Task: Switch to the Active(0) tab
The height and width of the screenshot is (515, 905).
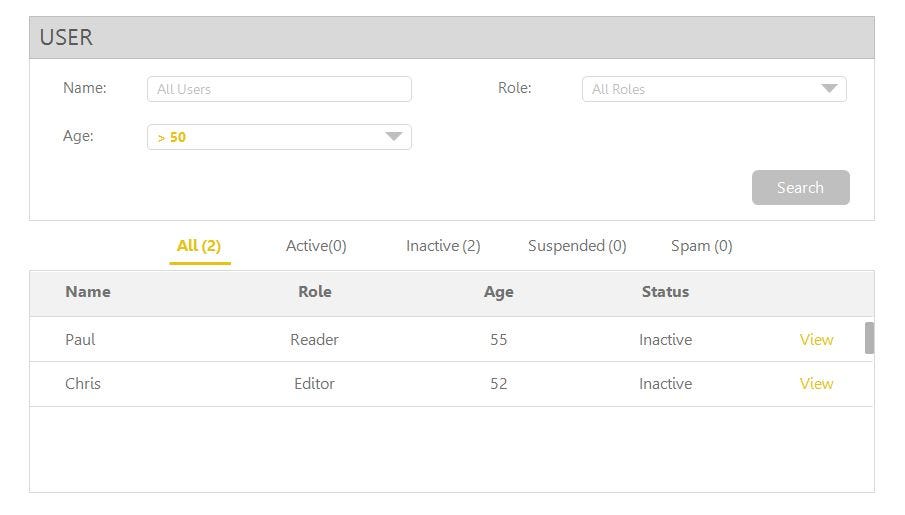Action: (316, 246)
